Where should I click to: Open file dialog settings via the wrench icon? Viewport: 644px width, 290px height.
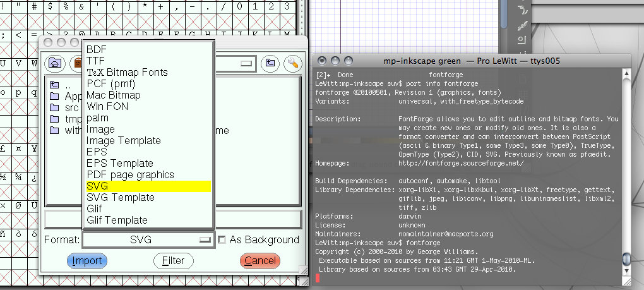pyautogui.click(x=293, y=63)
